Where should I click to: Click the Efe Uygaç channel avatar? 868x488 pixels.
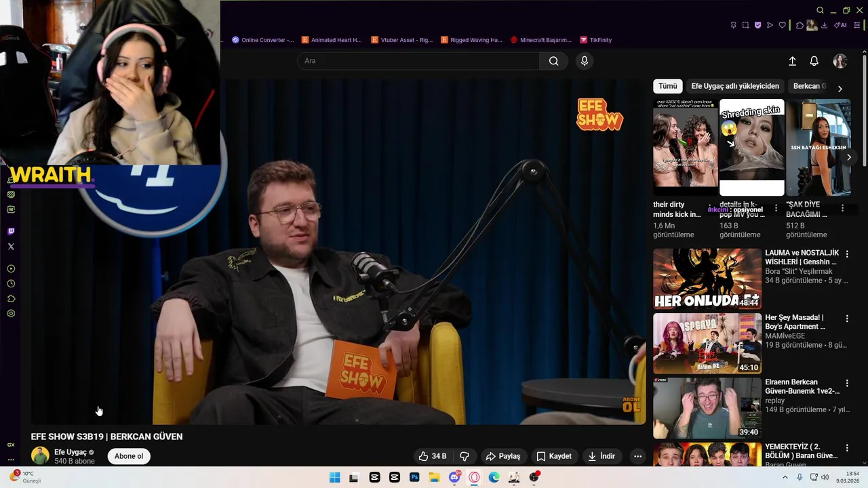(41, 455)
